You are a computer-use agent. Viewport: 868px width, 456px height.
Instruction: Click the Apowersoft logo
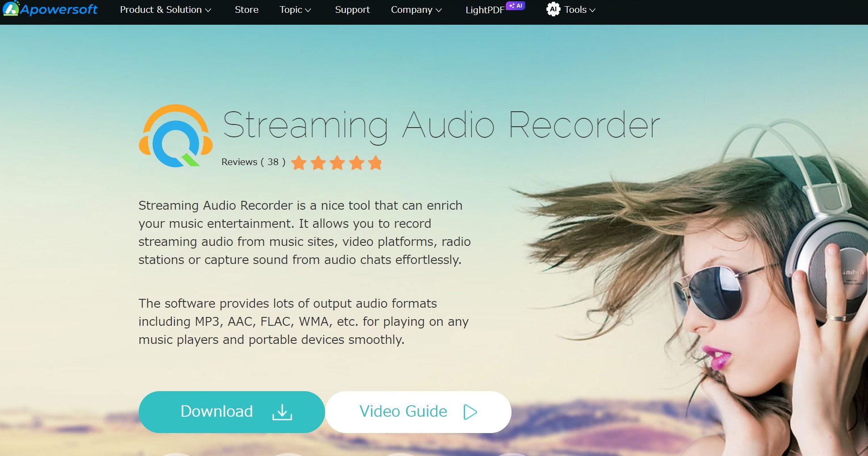[50, 9]
